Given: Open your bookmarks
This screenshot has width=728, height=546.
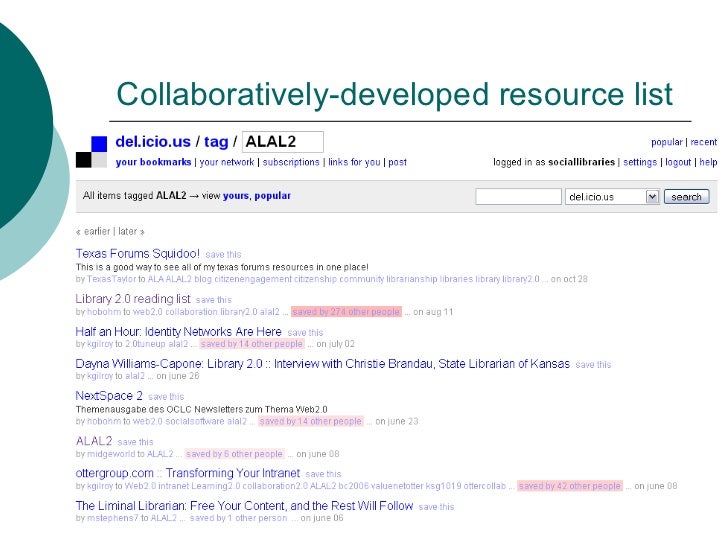Looking at the screenshot, I should click(x=153, y=162).
